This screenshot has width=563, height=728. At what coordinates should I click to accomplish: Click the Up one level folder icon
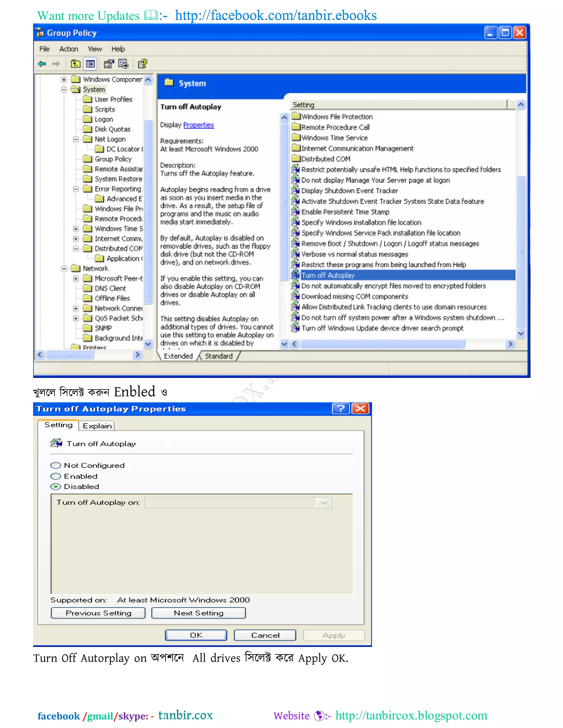coord(76,64)
